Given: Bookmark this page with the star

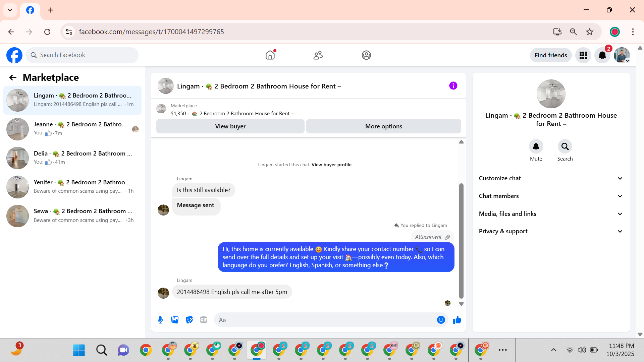Looking at the screenshot, I should coord(590,32).
